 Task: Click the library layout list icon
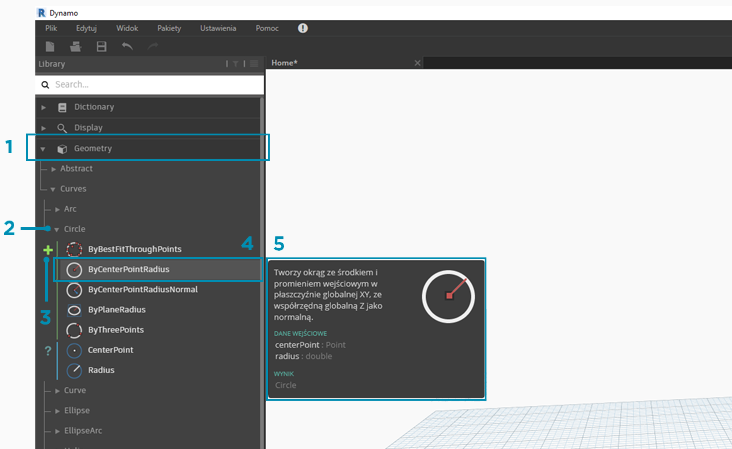click(x=254, y=64)
